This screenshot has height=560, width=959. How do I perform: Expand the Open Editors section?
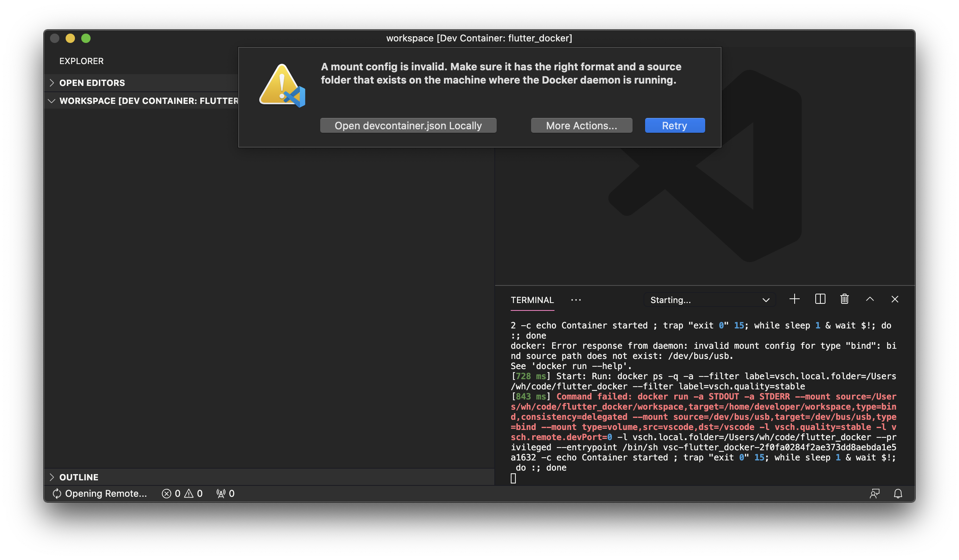pyautogui.click(x=92, y=83)
